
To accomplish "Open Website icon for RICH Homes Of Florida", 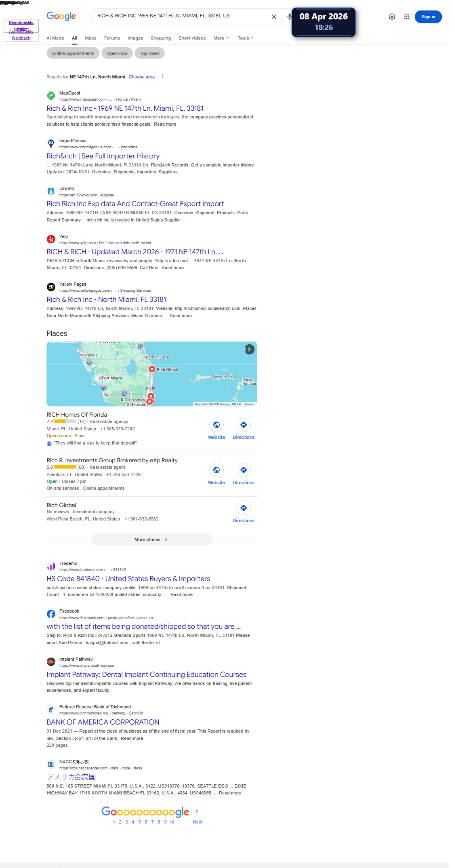I will click(216, 425).
